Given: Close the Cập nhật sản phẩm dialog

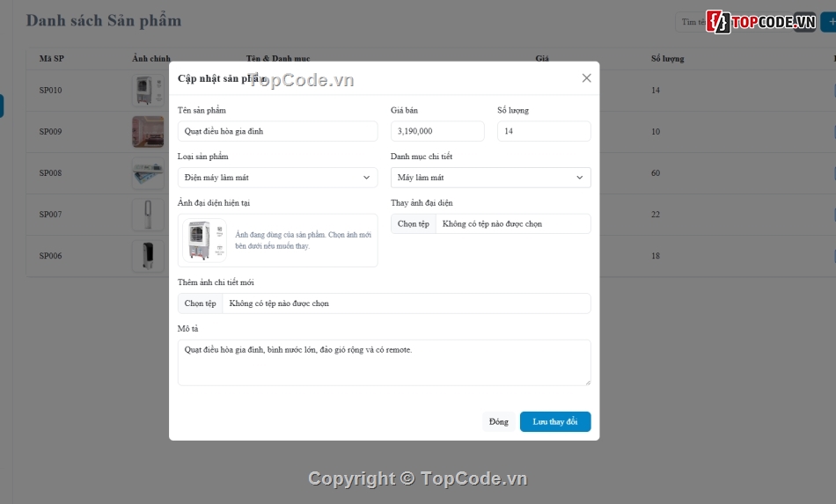Looking at the screenshot, I should pos(586,78).
